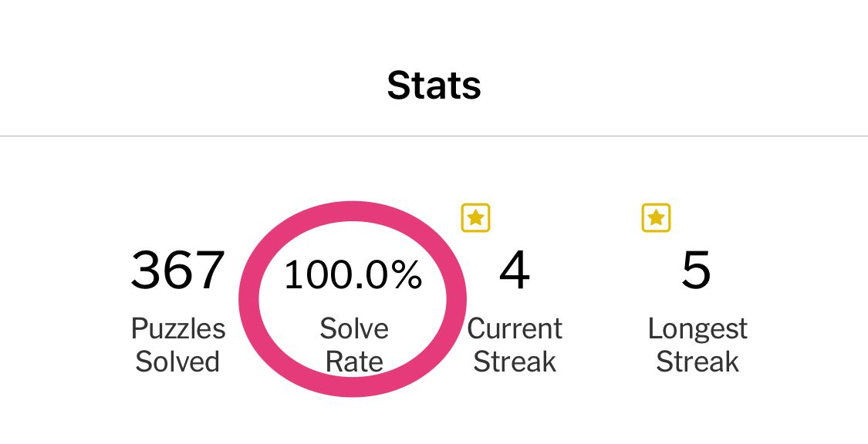
Task: Click the word Current under 4
Action: [x=515, y=329]
